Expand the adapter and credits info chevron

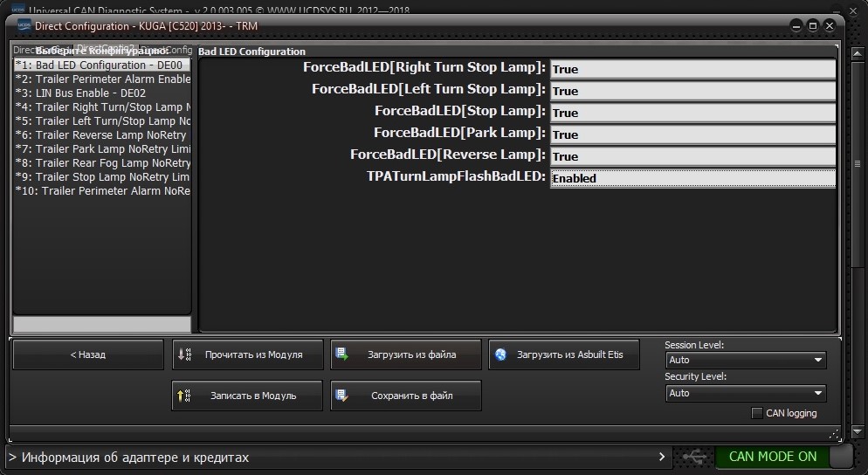663,457
